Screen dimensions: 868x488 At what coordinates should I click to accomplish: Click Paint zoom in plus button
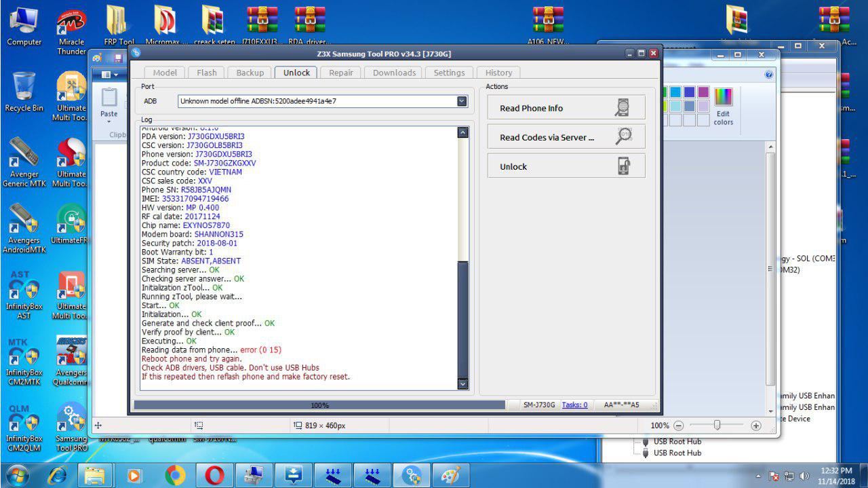coord(756,426)
